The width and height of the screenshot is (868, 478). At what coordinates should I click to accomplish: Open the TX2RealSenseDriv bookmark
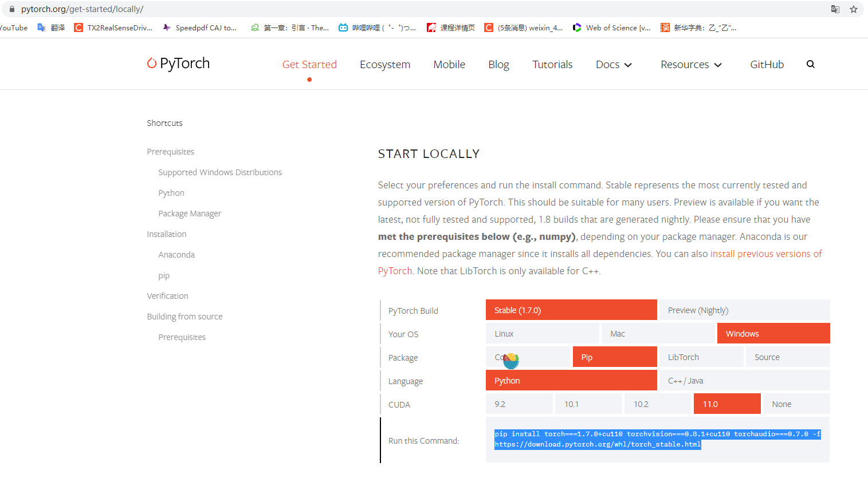click(x=113, y=27)
